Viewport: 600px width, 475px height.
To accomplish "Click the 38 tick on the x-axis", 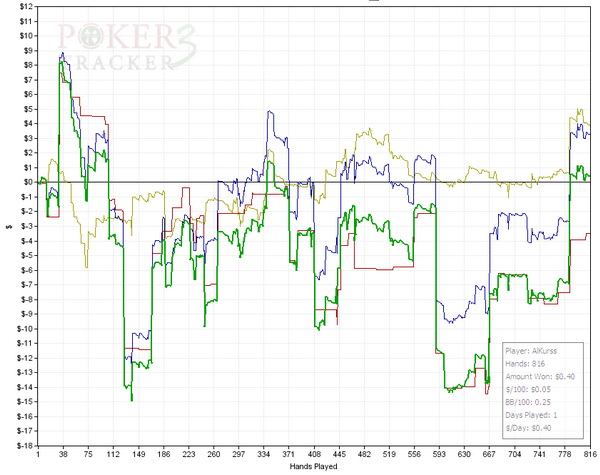I will pyautogui.click(x=63, y=453).
